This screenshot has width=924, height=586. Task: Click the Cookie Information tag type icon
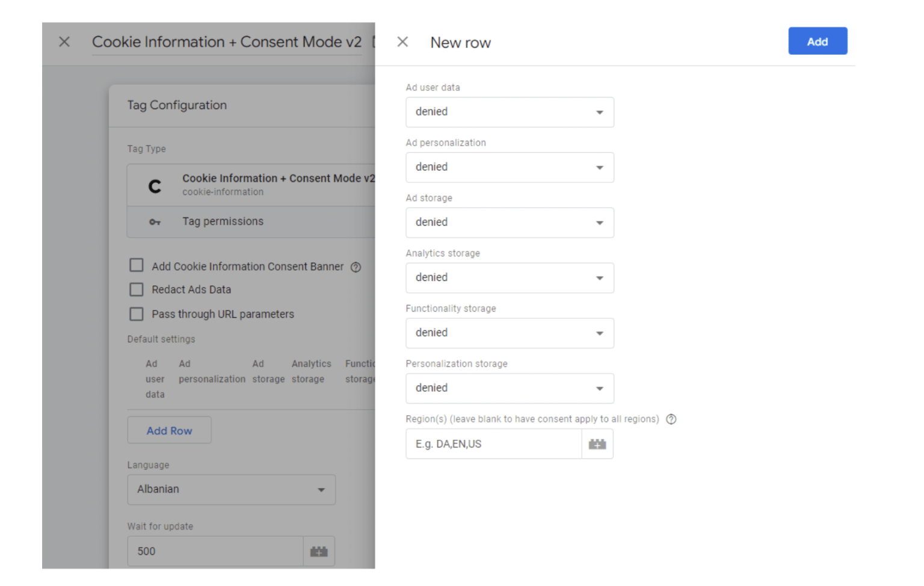click(155, 185)
